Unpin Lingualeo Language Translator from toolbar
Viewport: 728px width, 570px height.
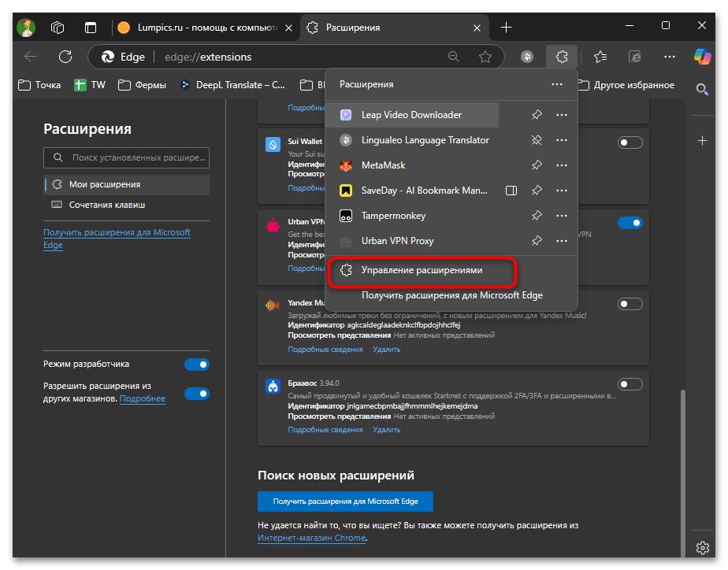[x=537, y=140]
